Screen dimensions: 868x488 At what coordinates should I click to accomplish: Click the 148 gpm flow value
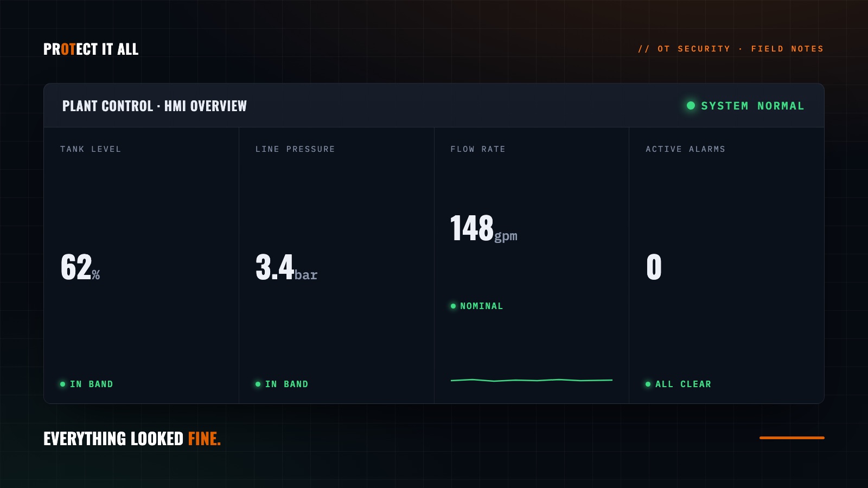[484, 228]
